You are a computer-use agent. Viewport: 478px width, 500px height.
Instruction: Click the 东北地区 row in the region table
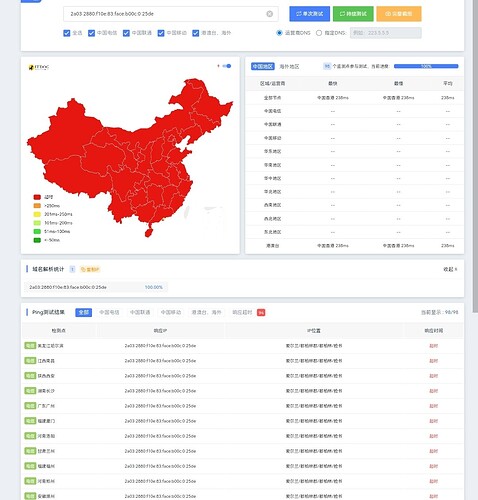(355, 232)
